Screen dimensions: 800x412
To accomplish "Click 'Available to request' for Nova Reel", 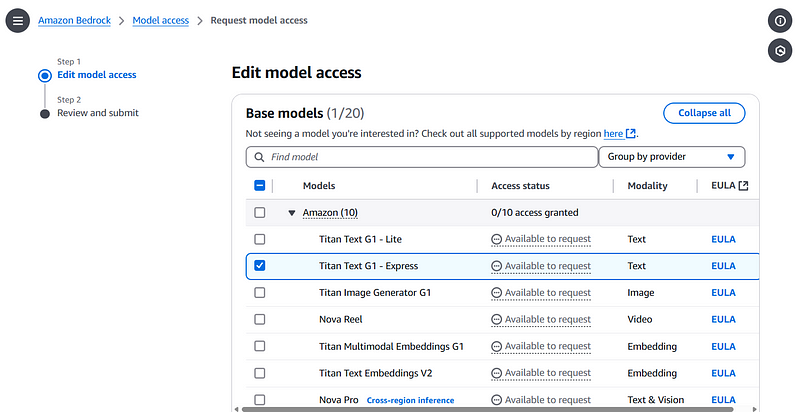I will pos(548,320).
